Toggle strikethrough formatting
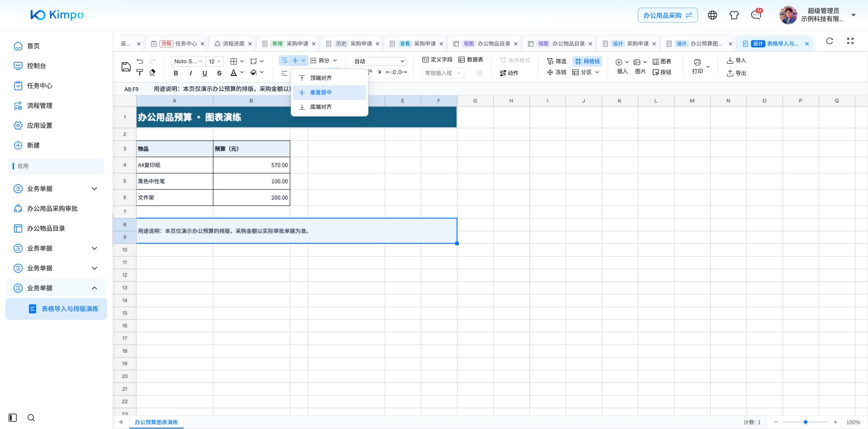868x429 pixels. pos(219,73)
